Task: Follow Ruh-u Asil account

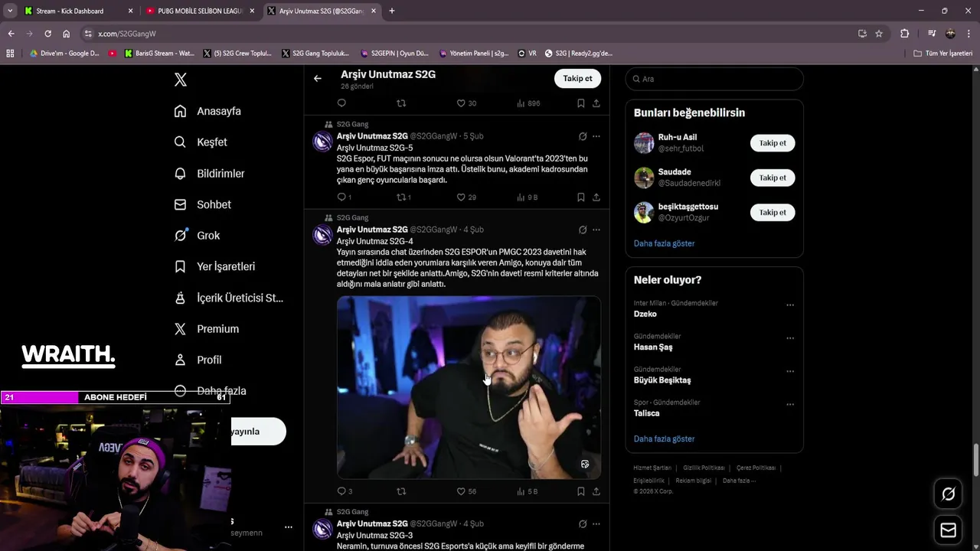Action: (x=773, y=143)
